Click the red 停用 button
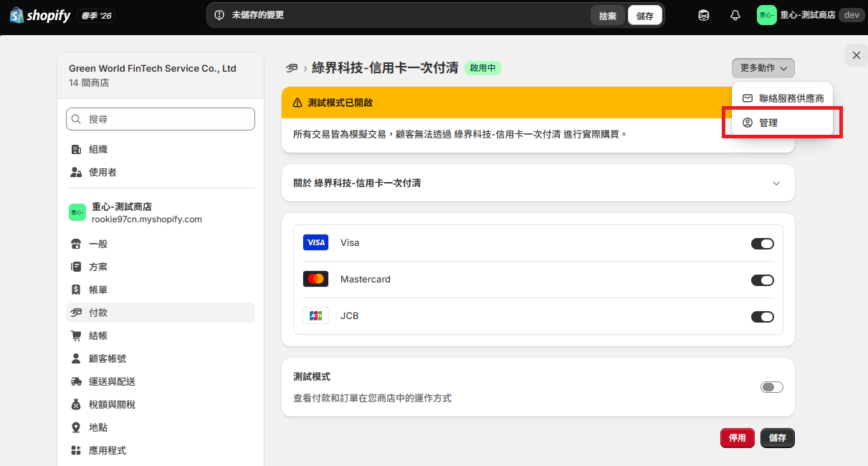Screen dimensions: 868x466 coord(738,438)
